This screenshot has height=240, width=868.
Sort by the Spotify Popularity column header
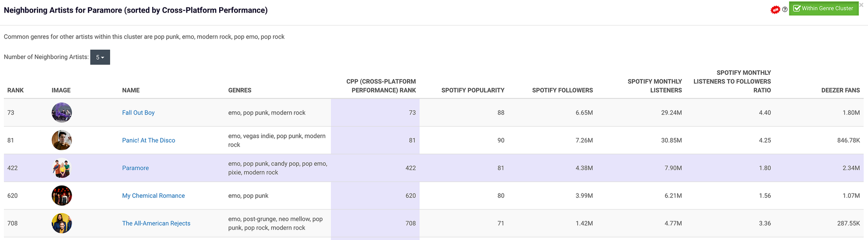473,90
